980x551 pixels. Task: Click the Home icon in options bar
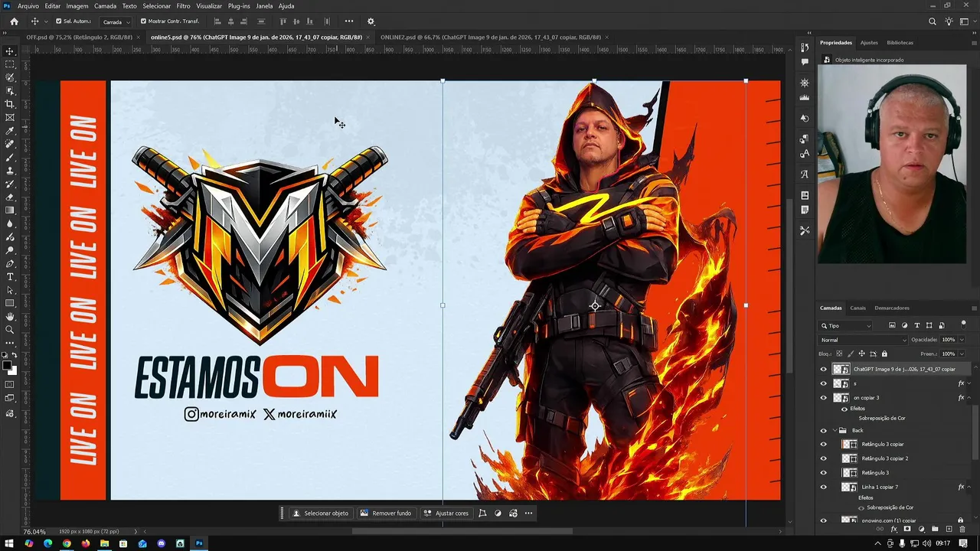pyautogui.click(x=14, y=21)
